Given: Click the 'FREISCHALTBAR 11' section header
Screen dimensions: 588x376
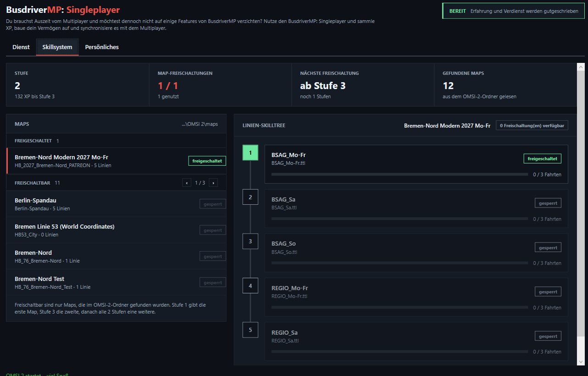Looking at the screenshot, I should pyautogui.click(x=37, y=183).
